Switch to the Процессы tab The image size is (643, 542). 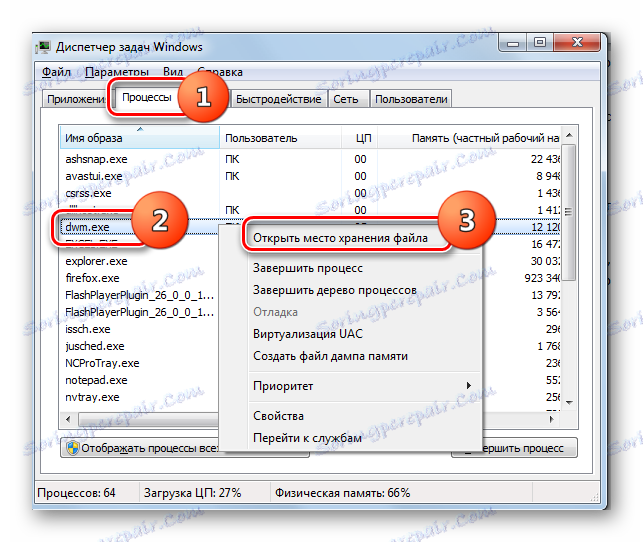click(146, 98)
